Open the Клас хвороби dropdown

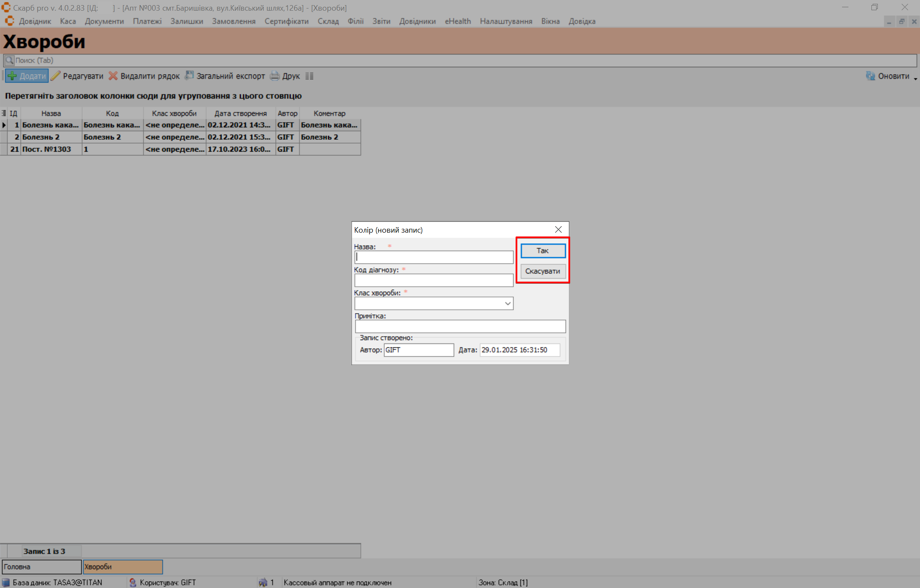pos(508,303)
